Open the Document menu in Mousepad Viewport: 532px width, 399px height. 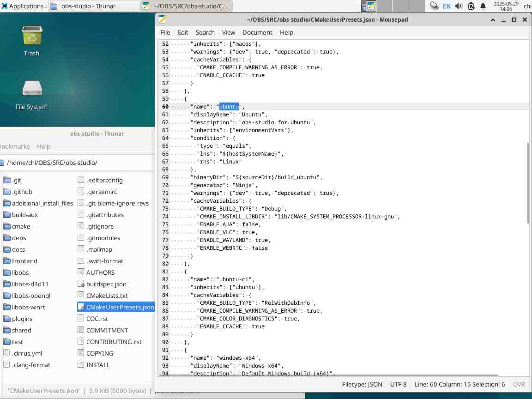coord(257,32)
